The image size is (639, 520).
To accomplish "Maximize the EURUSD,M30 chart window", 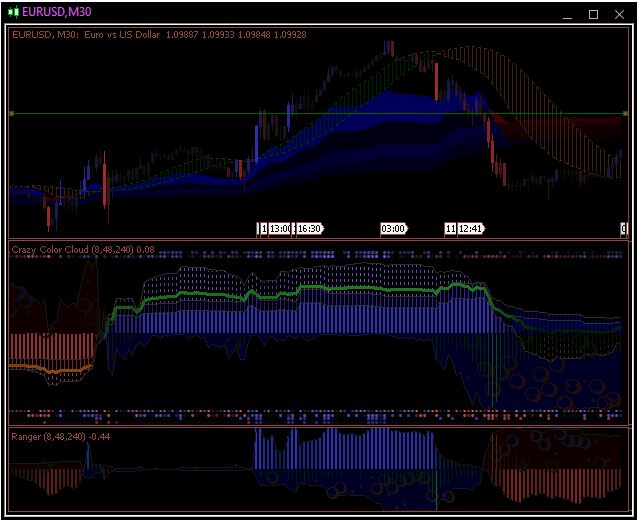I will click(593, 15).
